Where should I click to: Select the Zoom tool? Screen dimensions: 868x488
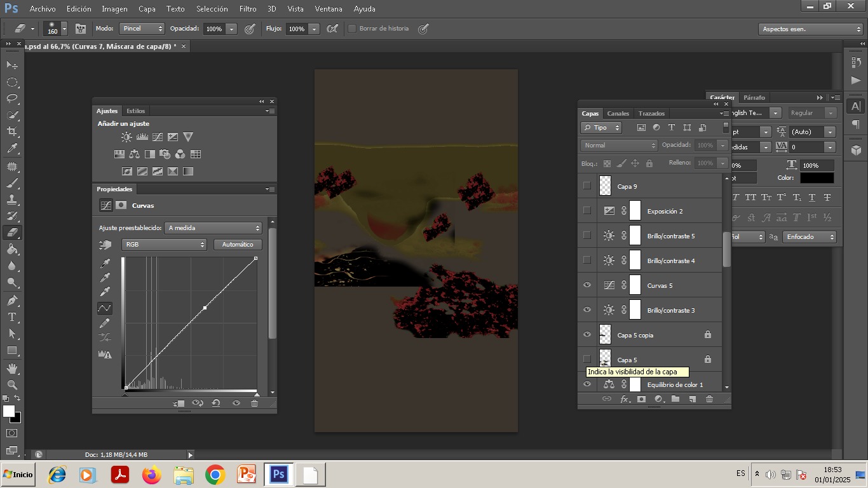pyautogui.click(x=12, y=385)
